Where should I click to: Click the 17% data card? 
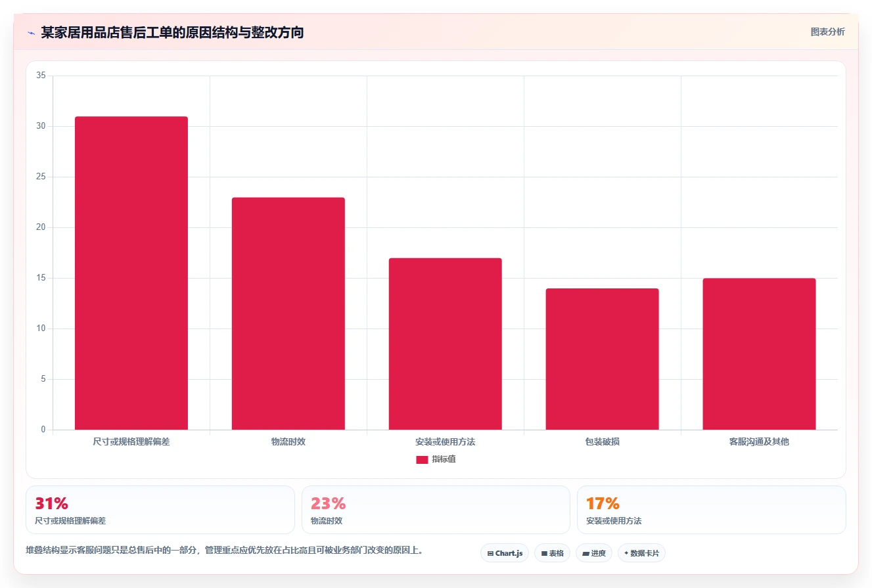pyautogui.click(x=711, y=510)
